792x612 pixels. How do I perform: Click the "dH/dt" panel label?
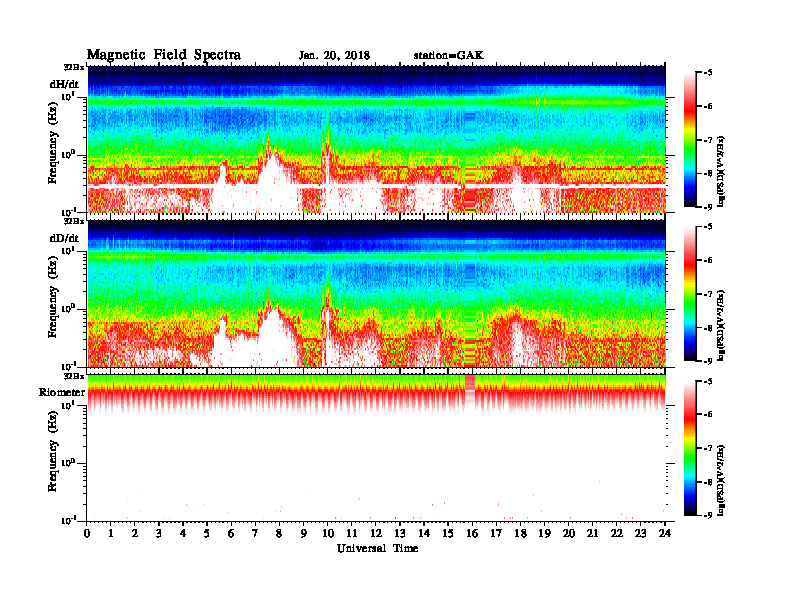pos(64,84)
